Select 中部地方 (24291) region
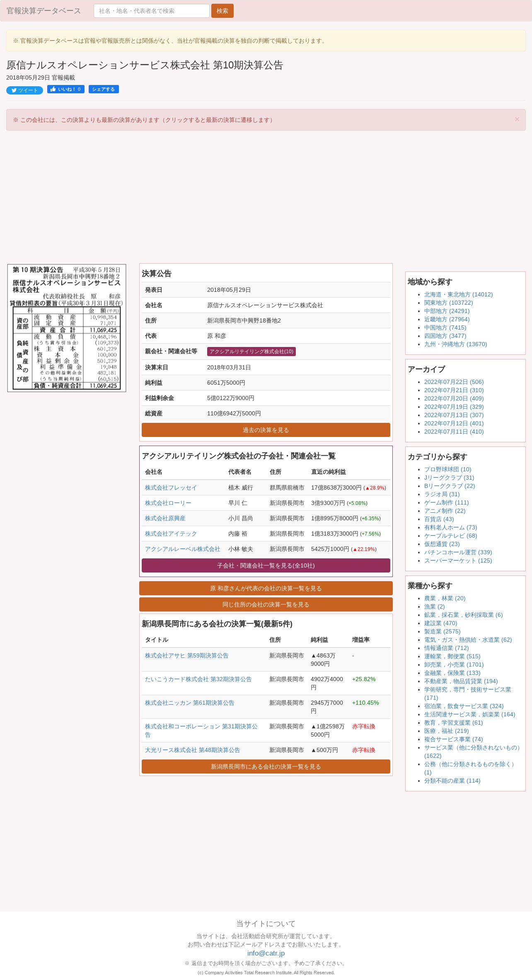Viewport: 532px width, 980px height. 447,311
